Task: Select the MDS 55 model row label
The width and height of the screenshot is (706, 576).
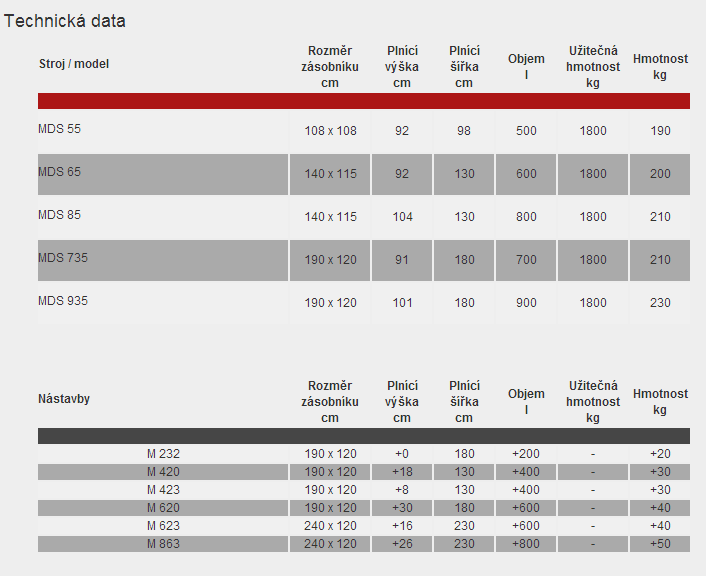Action: 59,129
